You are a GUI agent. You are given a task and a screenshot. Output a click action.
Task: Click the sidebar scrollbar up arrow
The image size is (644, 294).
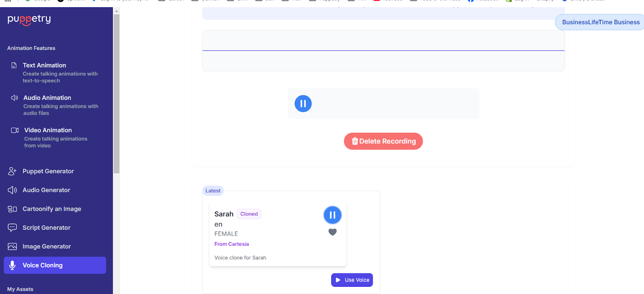(x=116, y=11)
